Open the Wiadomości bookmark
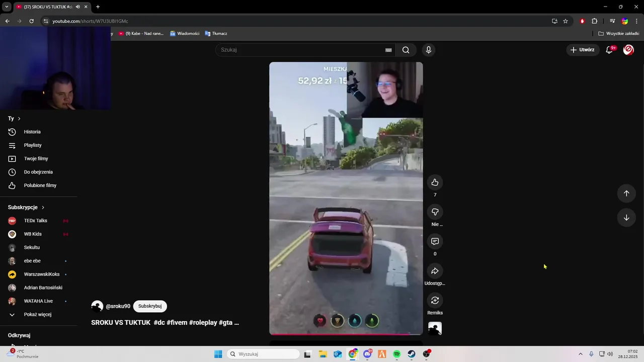The width and height of the screenshot is (644, 362). (x=185, y=34)
